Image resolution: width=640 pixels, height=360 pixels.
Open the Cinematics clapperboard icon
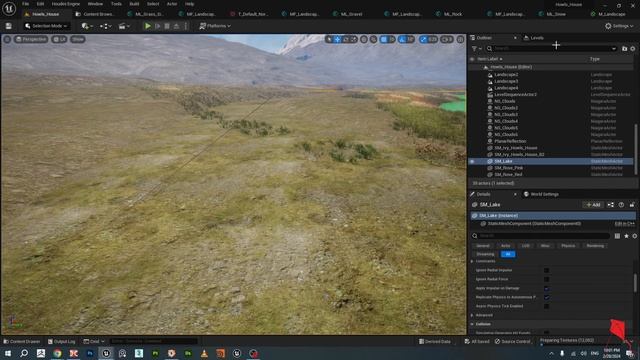pyautogui.click(x=124, y=26)
